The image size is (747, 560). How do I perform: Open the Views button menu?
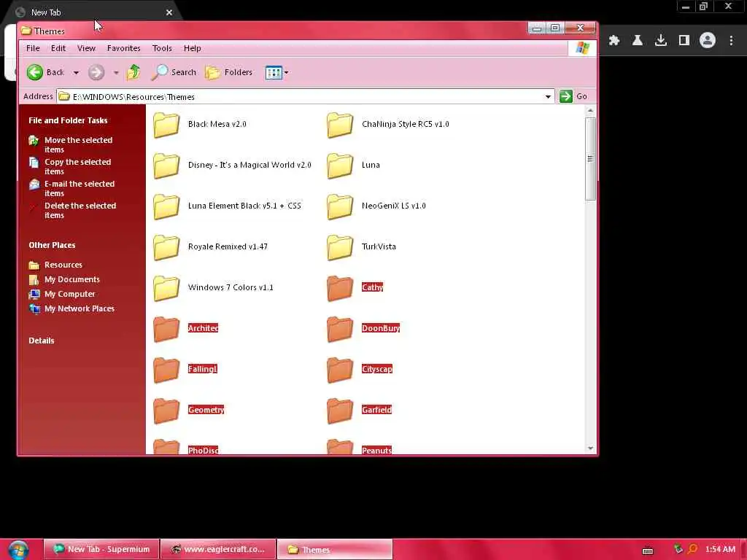click(x=276, y=72)
